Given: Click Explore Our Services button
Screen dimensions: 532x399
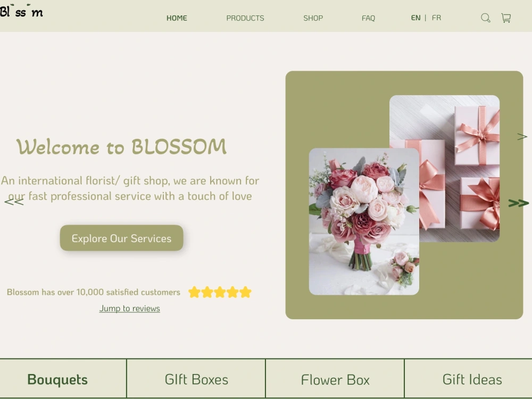Looking at the screenshot, I should pos(121,238).
